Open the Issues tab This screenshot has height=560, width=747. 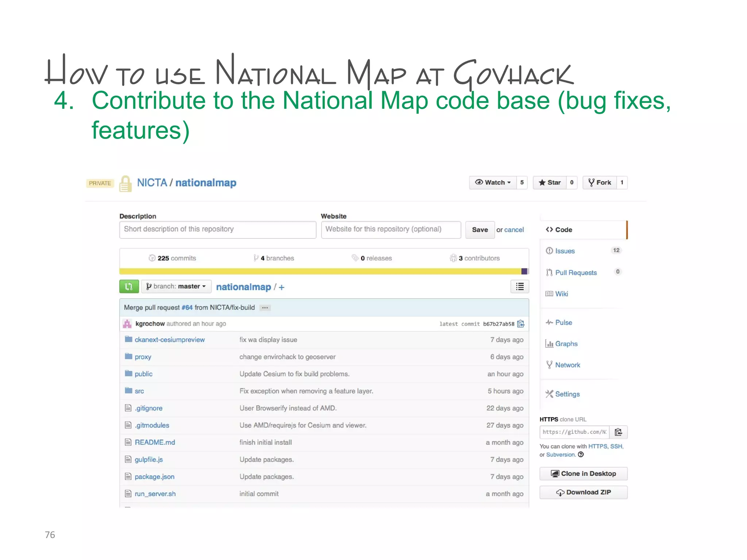[x=565, y=251]
